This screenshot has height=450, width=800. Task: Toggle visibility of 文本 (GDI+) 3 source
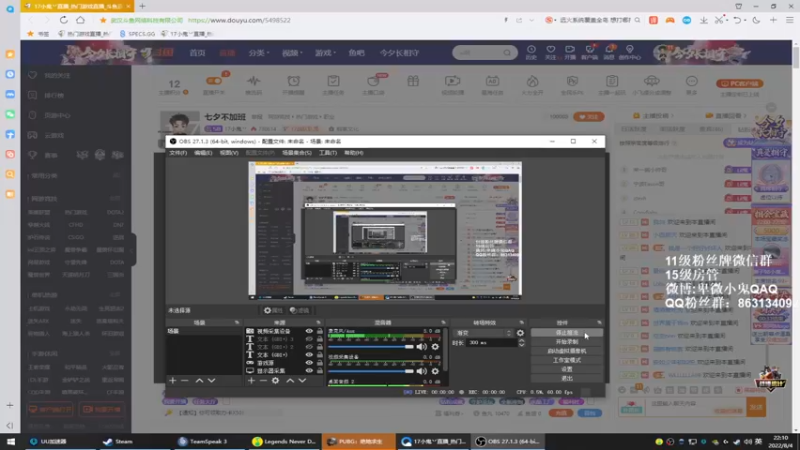tap(309, 339)
